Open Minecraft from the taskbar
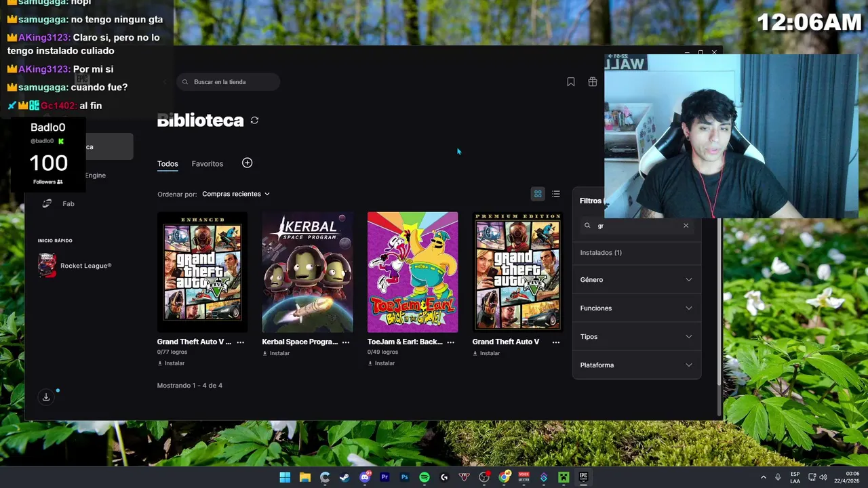The image size is (868, 488). [564, 477]
